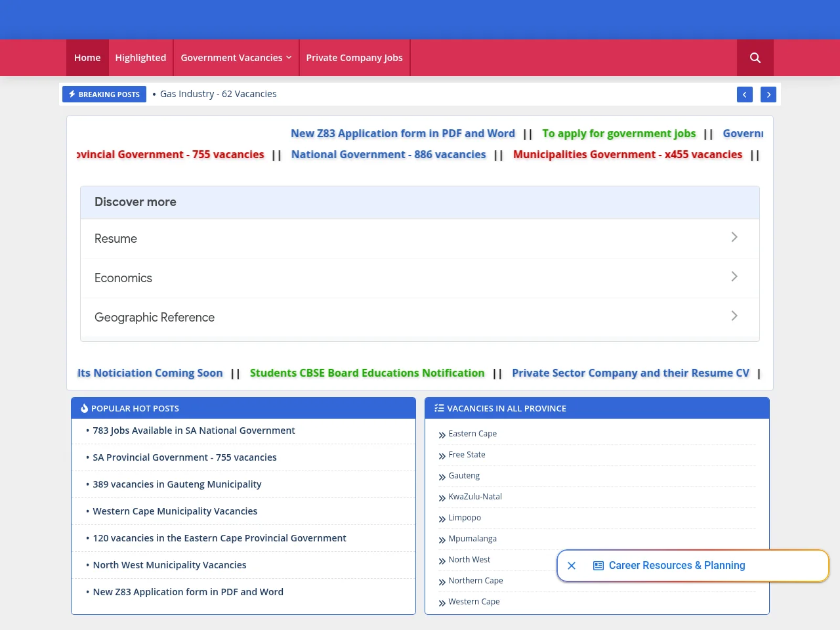Open 120 vacancies in Eastern Cape Provincial Government

tap(219, 538)
